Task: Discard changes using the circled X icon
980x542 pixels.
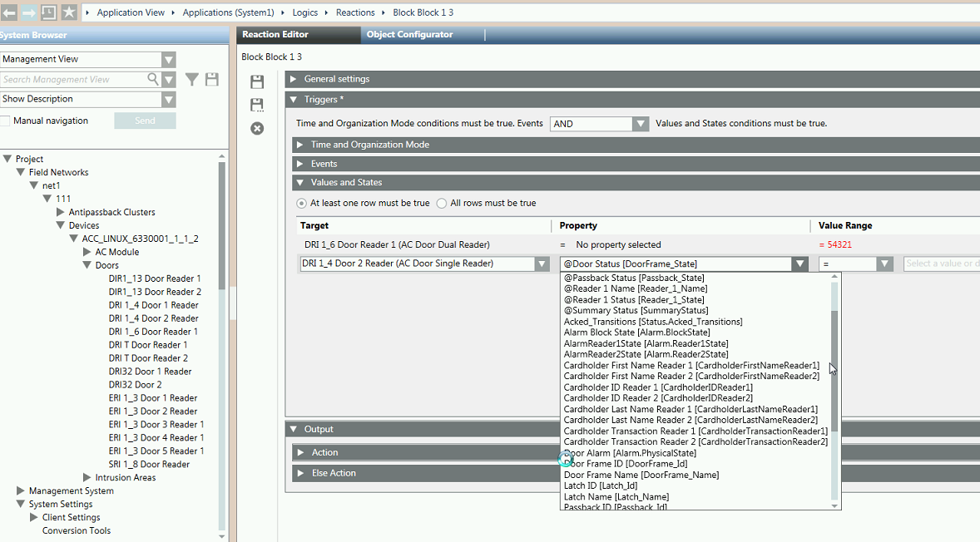Action: pos(257,129)
